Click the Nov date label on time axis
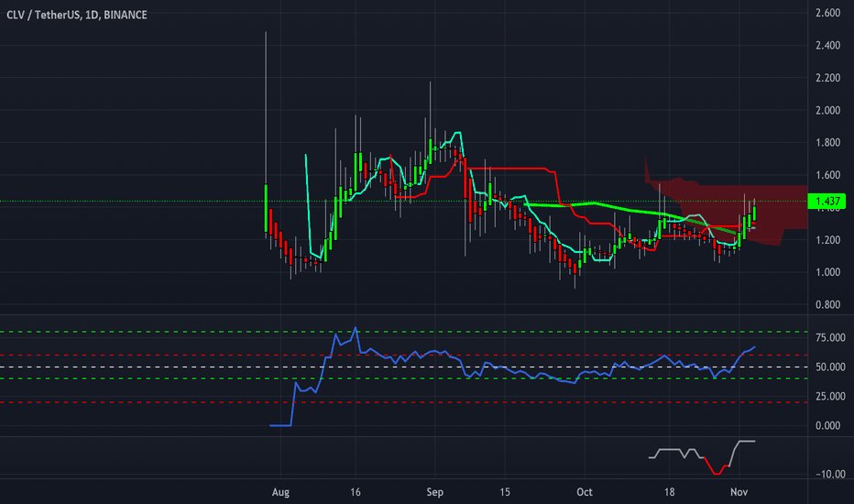The image size is (854, 504). [739, 492]
